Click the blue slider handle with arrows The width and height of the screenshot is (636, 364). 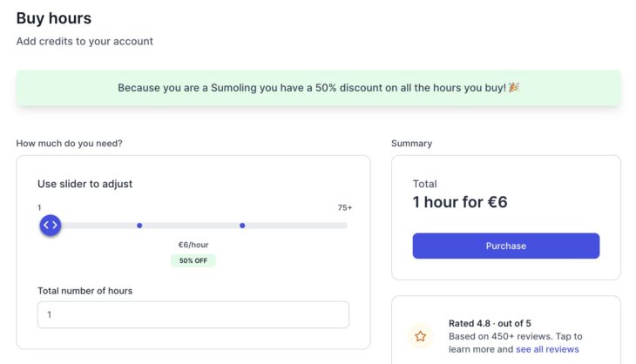[x=51, y=226]
